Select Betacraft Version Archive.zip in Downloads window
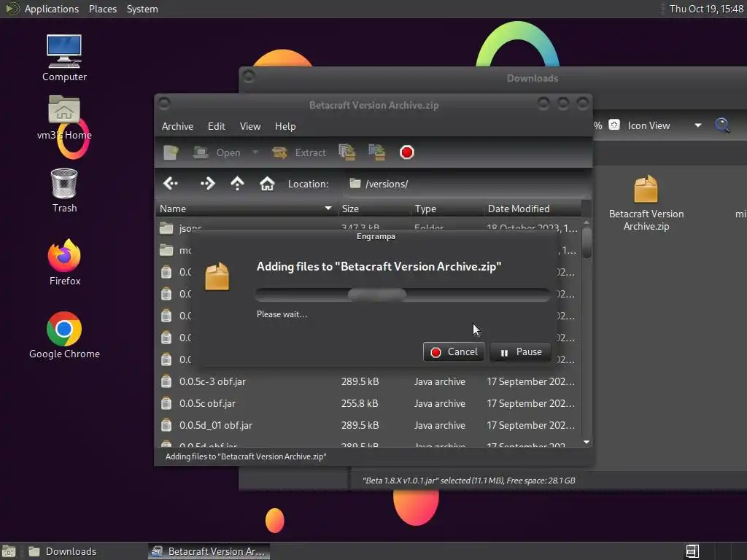This screenshot has height=560, width=747. (646, 203)
